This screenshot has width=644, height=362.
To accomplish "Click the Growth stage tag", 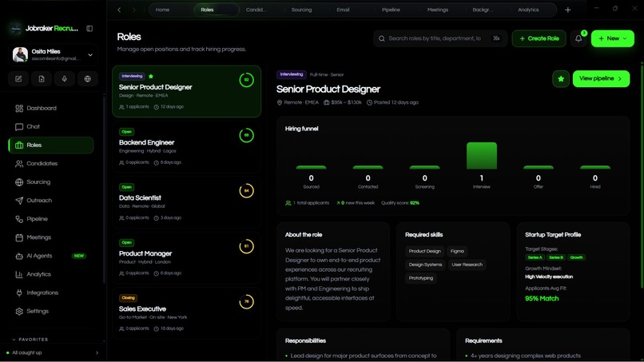I will 576,257.
